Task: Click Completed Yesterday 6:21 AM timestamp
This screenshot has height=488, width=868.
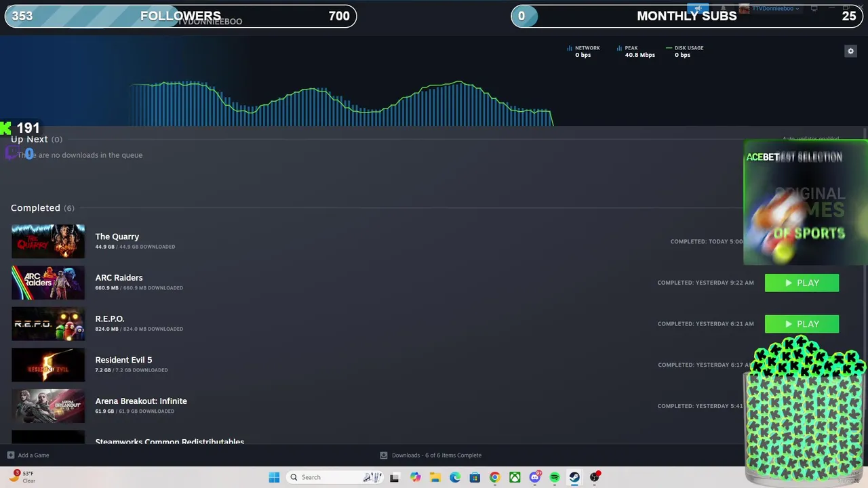Action: [x=705, y=324]
